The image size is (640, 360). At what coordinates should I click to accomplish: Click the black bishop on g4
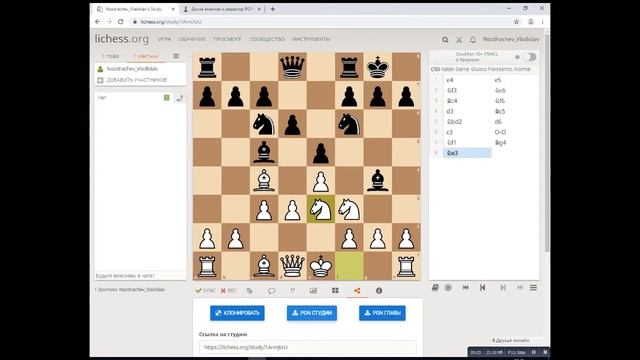click(378, 181)
